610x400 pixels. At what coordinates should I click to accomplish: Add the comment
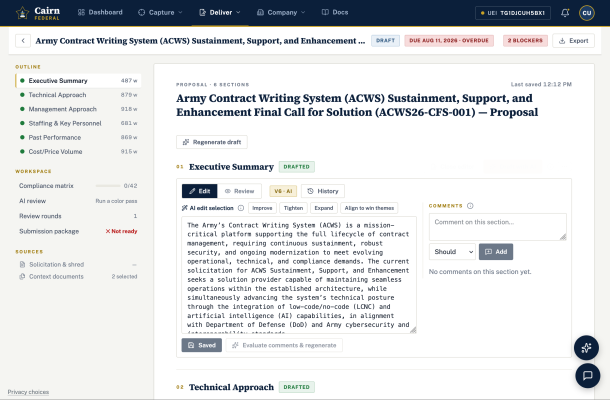496,252
